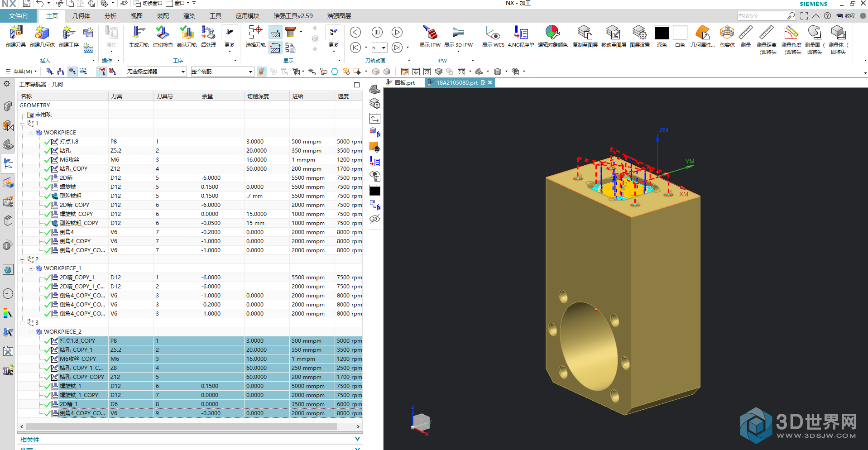This screenshot has width=868, height=450.
Task: Open 无选择过滤器 selection filter dropdown
Action: (156, 72)
